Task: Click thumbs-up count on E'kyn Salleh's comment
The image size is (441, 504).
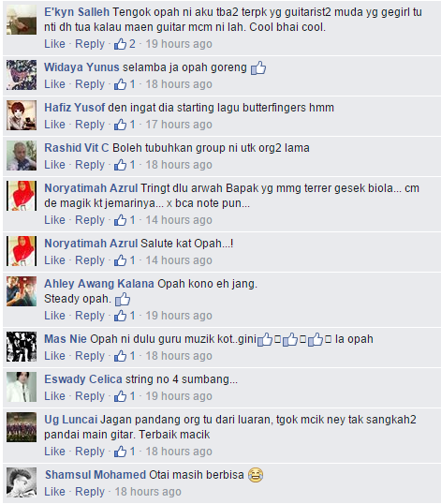Action: [x=125, y=44]
